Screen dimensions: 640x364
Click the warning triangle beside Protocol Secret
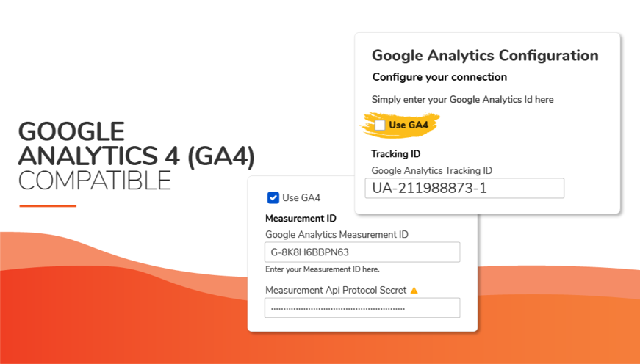(x=414, y=291)
